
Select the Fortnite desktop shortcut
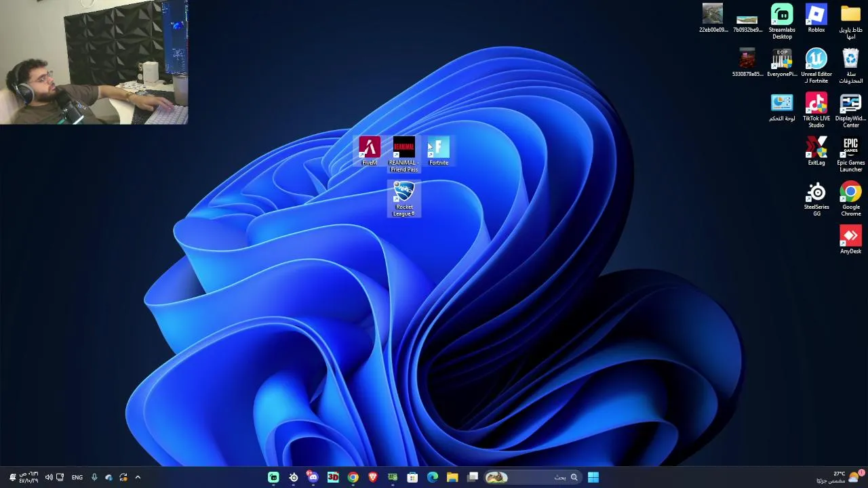439,151
